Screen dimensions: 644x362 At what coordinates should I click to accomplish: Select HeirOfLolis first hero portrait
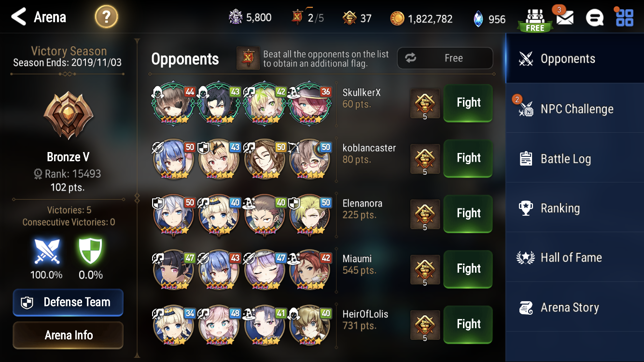click(x=173, y=324)
